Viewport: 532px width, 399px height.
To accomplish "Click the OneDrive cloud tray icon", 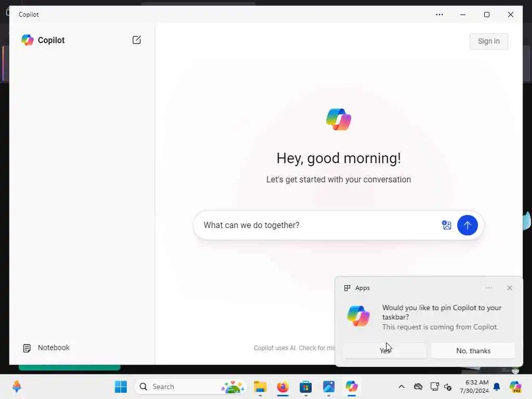I will point(418,387).
